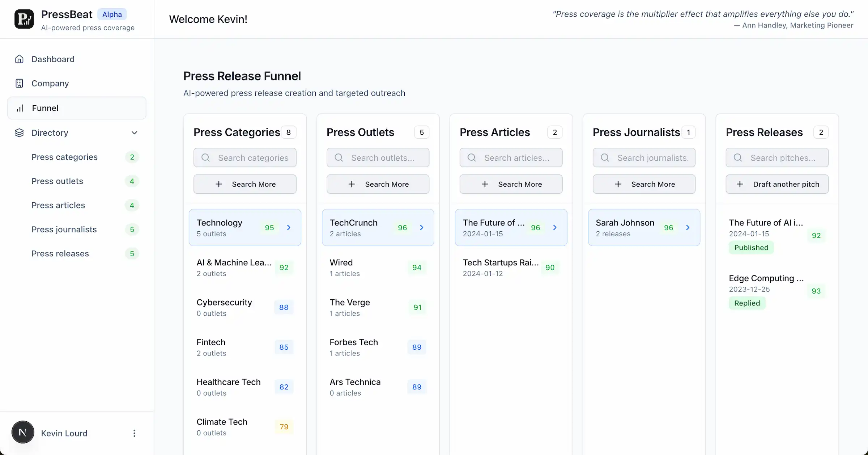Click the magnifier in Search journalists

605,158
